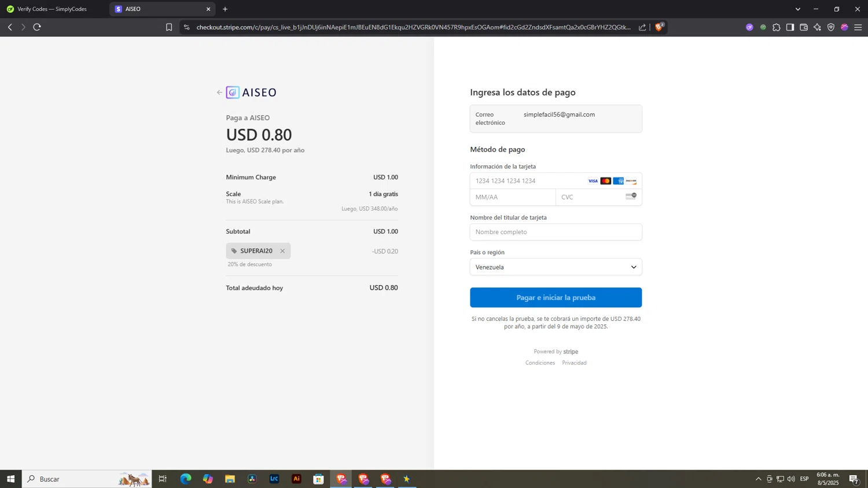
Task: Launch Microsoft Edge from taskbar
Action: (185, 479)
